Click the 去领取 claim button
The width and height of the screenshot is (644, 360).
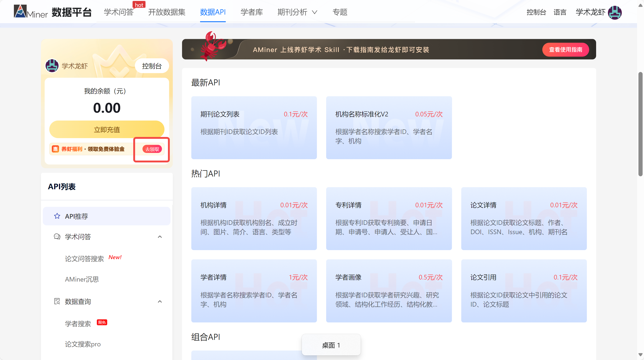click(152, 149)
